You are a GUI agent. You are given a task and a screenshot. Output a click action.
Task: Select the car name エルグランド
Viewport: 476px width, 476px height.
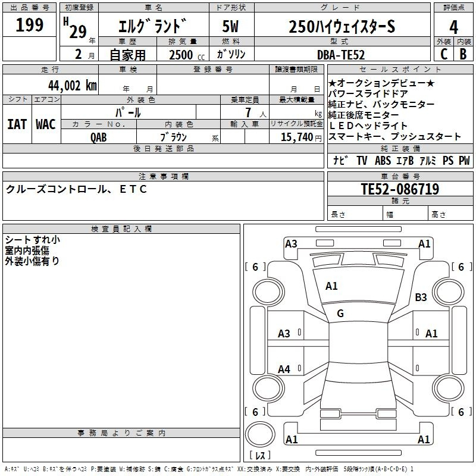(x=152, y=26)
